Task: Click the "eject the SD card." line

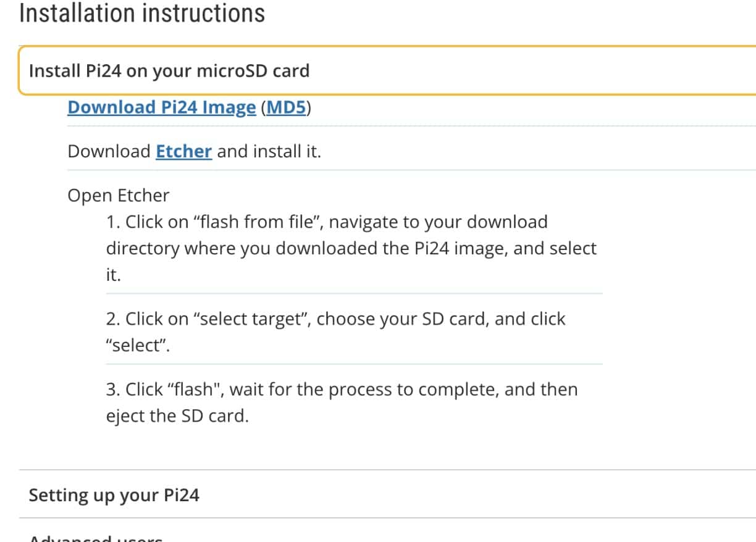Action: [177, 416]
